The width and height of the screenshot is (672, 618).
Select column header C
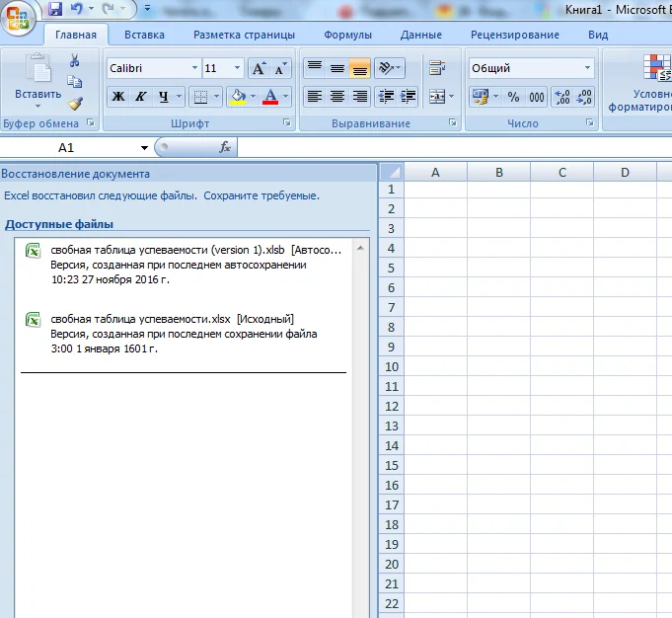click(561, 172)
